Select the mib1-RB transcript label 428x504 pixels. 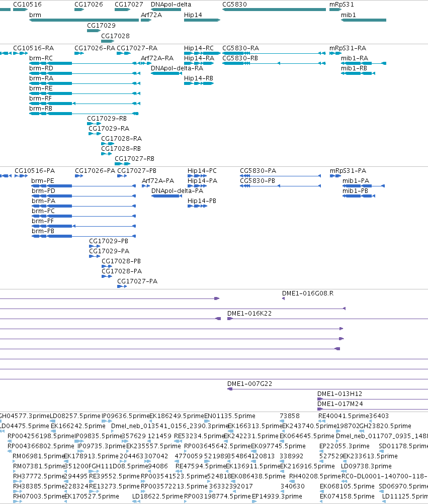(x=354, y=68)
